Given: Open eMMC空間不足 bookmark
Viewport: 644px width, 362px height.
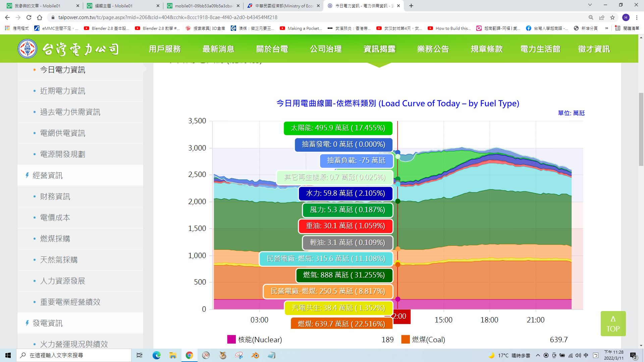Looking at the screenshot, I should [x=56, y=28].
